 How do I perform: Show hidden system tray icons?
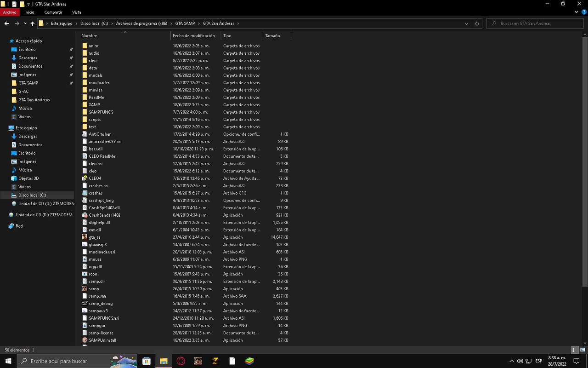[x=512, y=361]
